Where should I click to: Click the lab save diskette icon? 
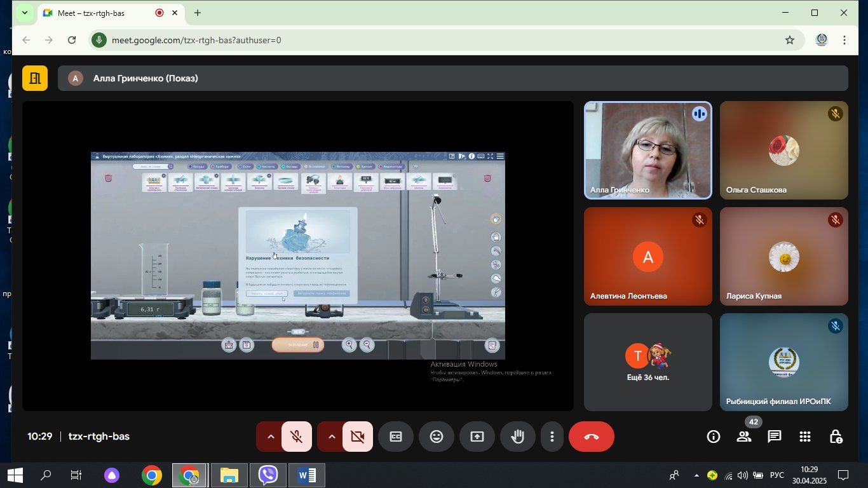point(247,345)
